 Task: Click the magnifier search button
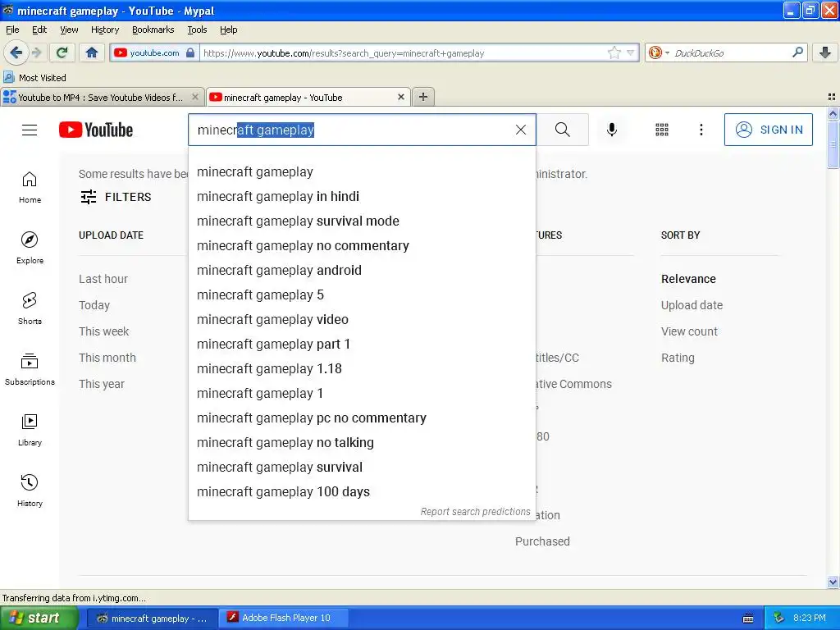[563, 130]
